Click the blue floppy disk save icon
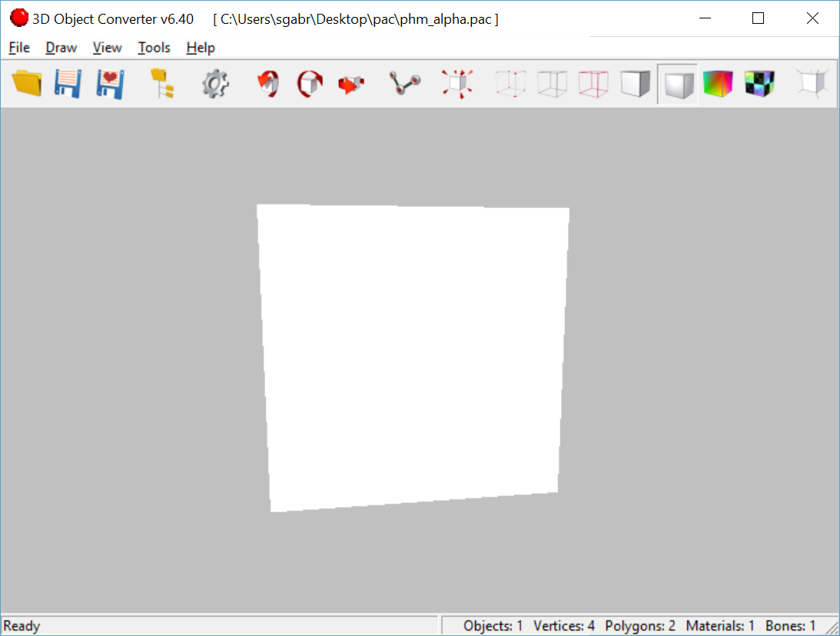Screen dimensions: 840x636 point(68,83)
